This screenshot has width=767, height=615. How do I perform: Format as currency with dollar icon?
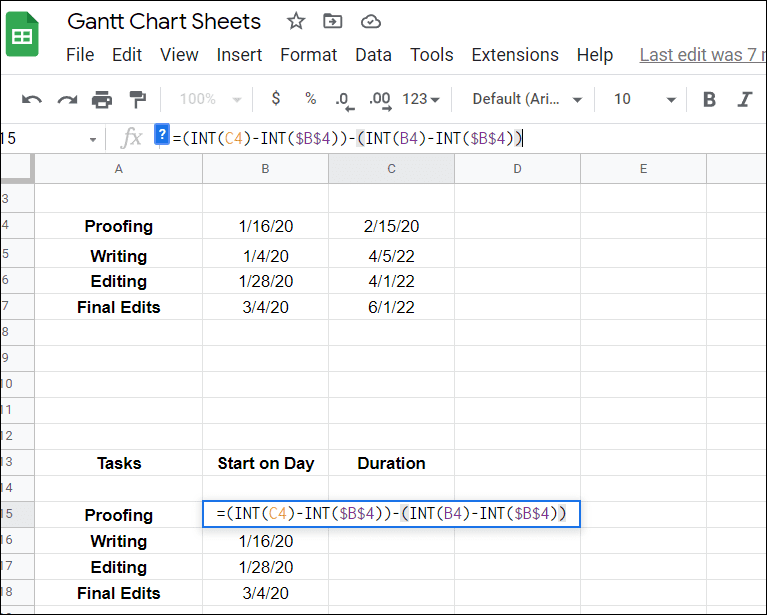click(276, 99)
